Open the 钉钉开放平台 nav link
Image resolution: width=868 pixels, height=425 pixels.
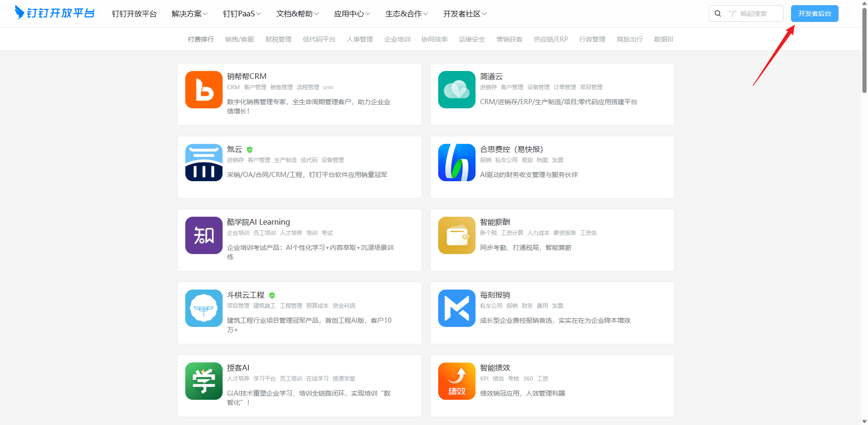click(134, 14)
